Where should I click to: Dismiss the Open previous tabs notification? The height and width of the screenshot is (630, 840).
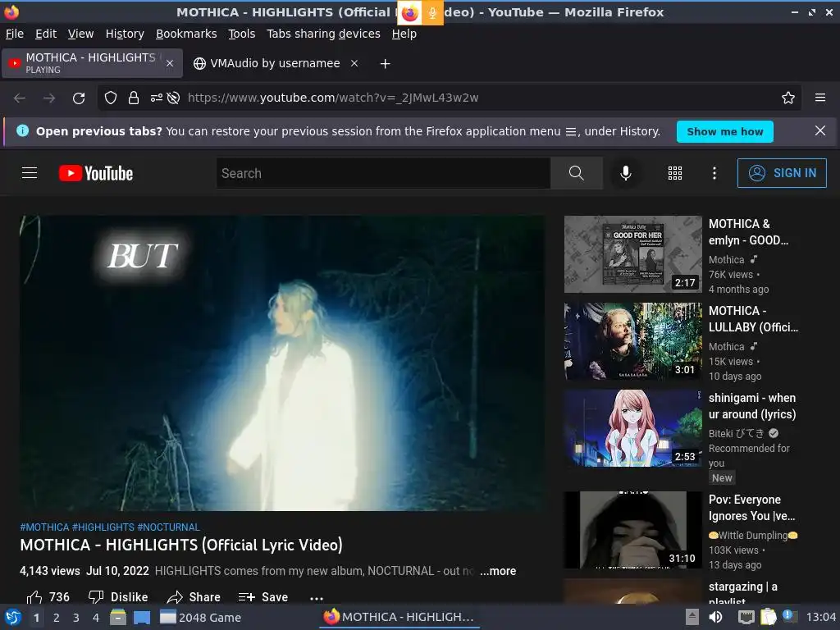819,130
